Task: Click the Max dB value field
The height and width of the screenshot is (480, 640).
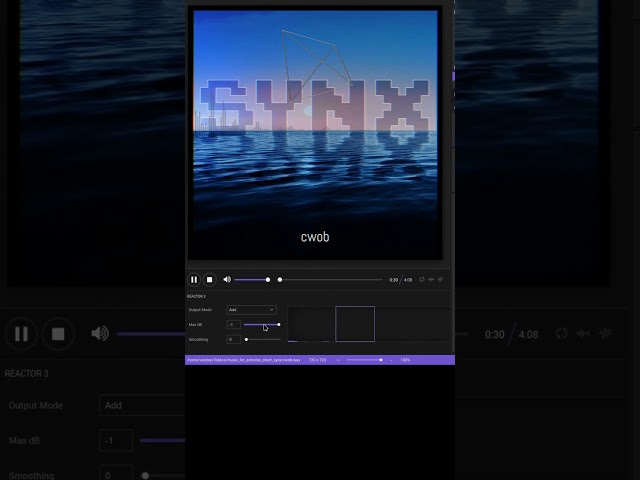Action: click(x=233, y=324)
